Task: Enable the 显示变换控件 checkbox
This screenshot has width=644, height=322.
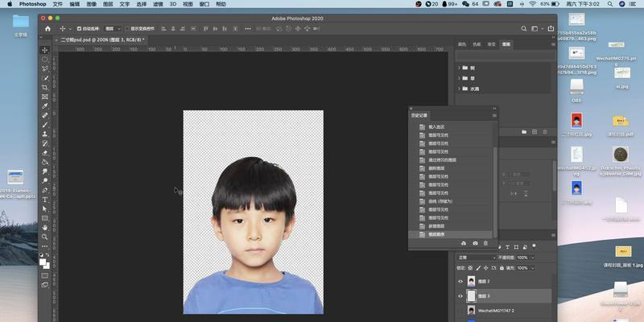Action: coord(127,29)
